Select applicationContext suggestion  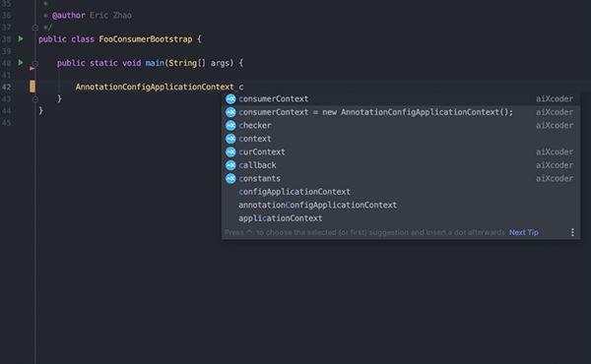point(401,218)
